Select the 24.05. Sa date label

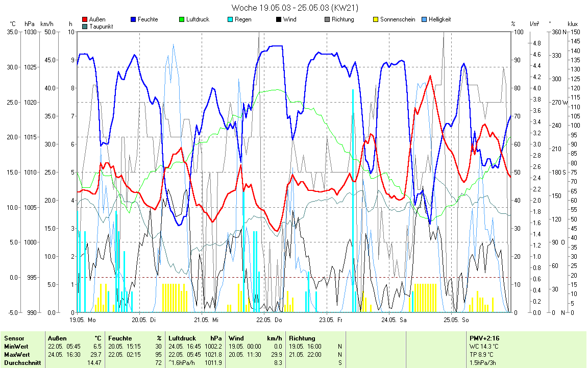(393, 320)
